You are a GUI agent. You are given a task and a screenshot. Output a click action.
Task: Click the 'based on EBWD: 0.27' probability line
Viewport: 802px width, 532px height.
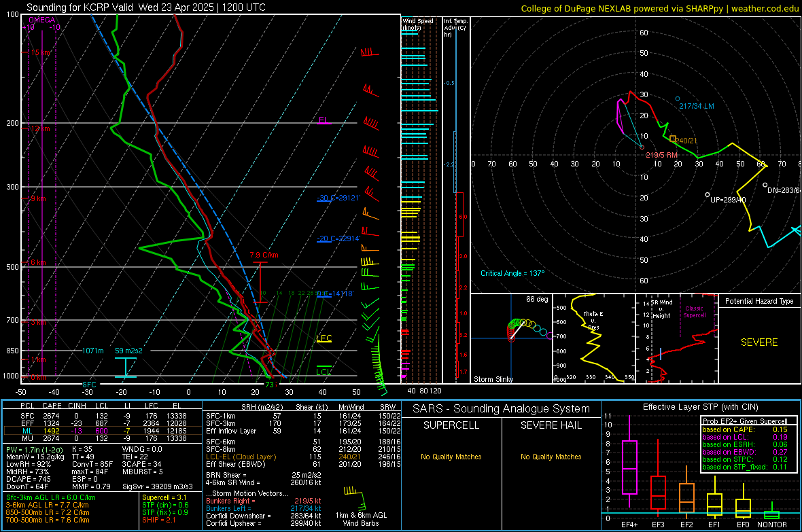click(x=745, y=452)
